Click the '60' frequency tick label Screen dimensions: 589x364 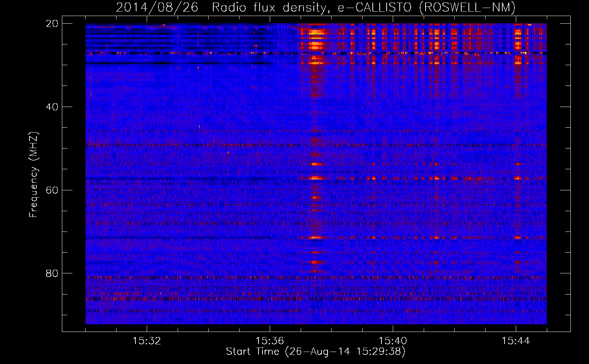point(52,190)
